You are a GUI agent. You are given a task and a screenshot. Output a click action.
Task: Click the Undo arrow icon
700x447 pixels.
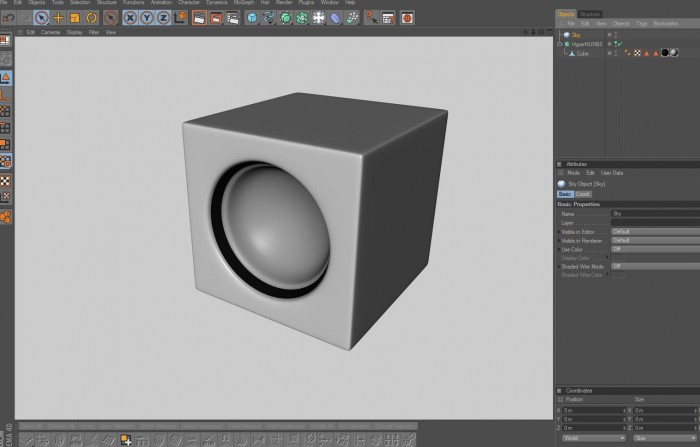pos(8,18)
